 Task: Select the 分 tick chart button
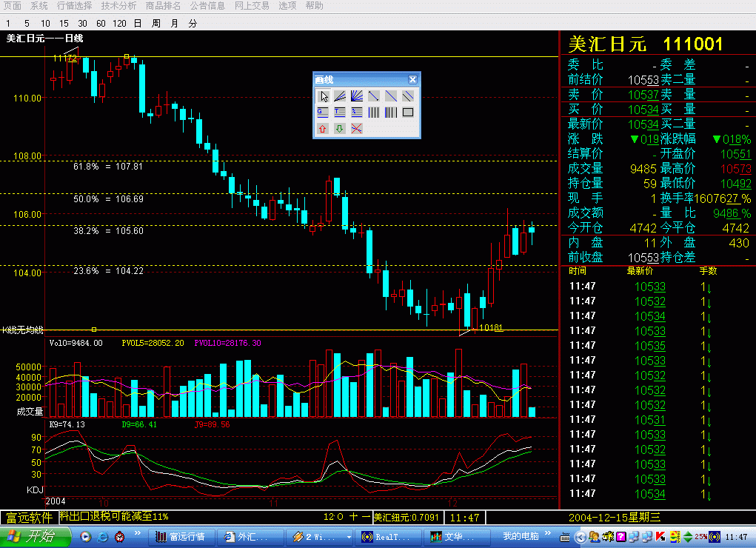pyautogui.click(x=193, y=23)
